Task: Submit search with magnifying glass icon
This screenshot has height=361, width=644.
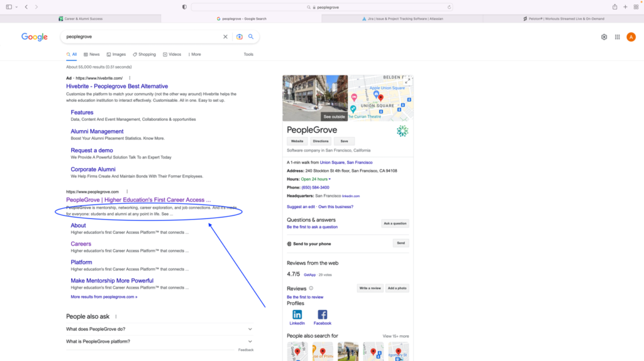Action: (x=251, y=36)
